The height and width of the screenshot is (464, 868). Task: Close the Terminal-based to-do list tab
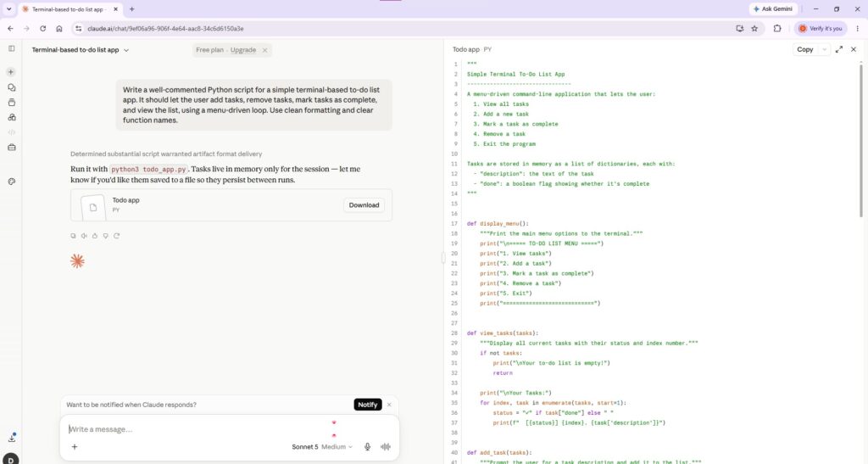(x=115, y=9)
